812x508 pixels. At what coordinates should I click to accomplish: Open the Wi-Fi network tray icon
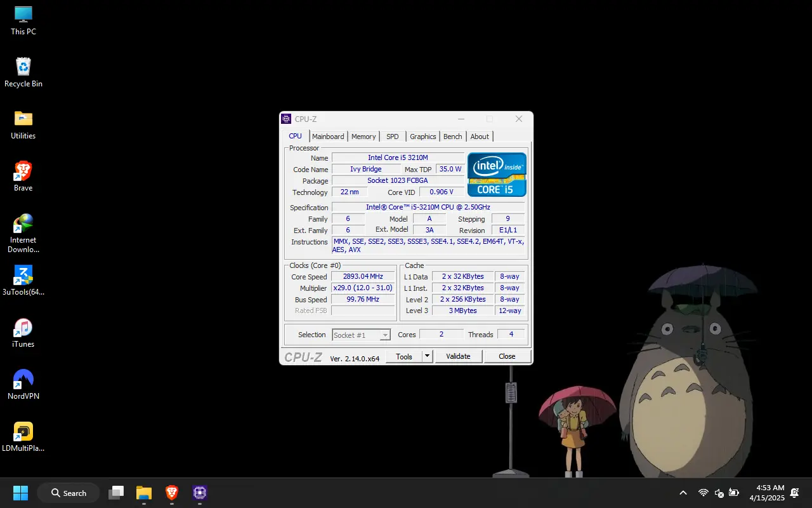click(x=704, y=493)
